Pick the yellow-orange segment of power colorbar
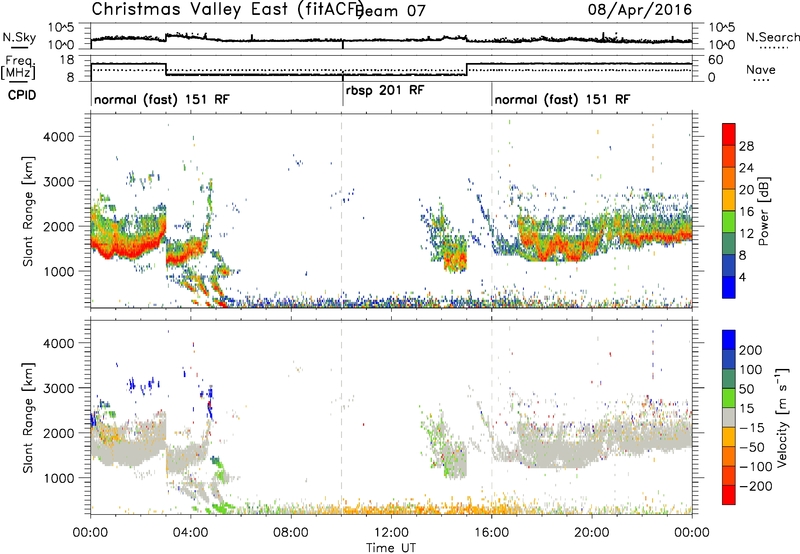Viewport: 800px width, 554px height. [x=729, y=200]
